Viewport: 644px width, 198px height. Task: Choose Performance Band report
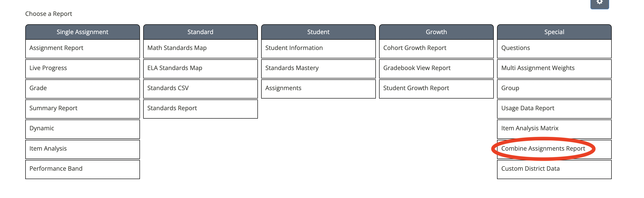click(82, 169)
